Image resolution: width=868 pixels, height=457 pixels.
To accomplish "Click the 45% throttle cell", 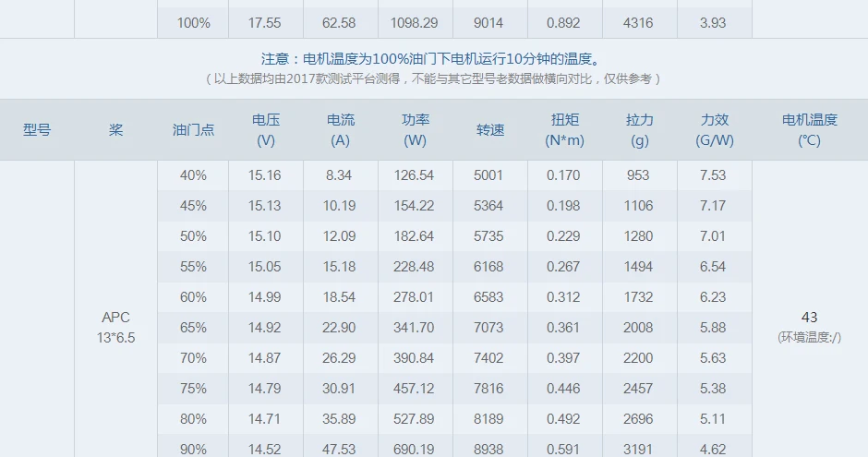I will point(193,206).
